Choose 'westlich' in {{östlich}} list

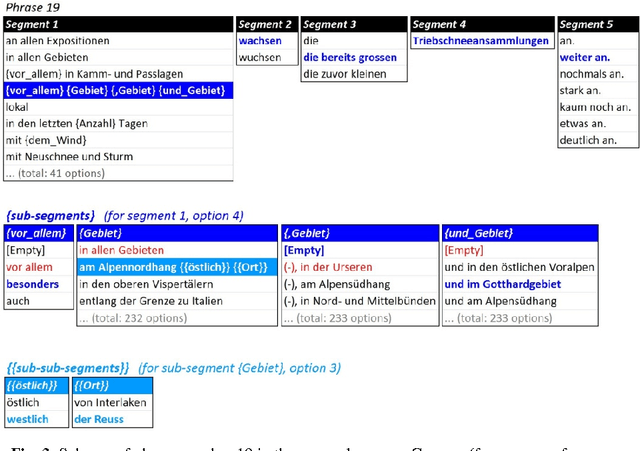(27, 419)
